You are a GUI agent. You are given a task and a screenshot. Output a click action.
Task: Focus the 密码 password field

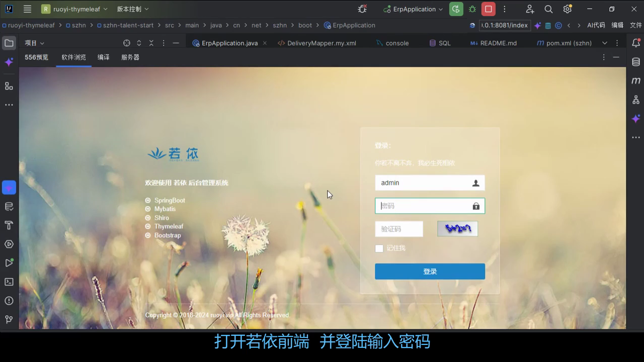[430, 206]
